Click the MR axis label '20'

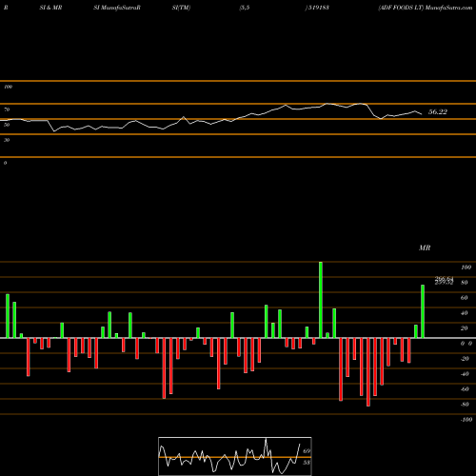pyautogui.click(x=465, y=328)
